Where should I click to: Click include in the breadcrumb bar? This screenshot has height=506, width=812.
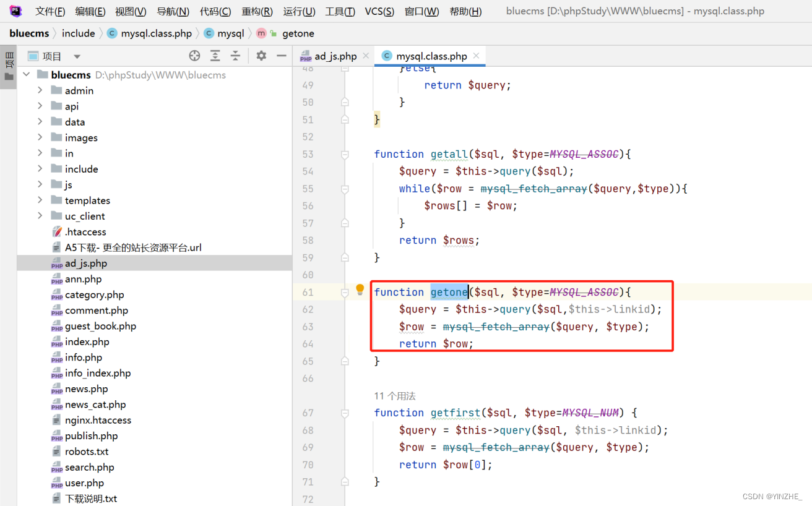(x=79, y=33)
